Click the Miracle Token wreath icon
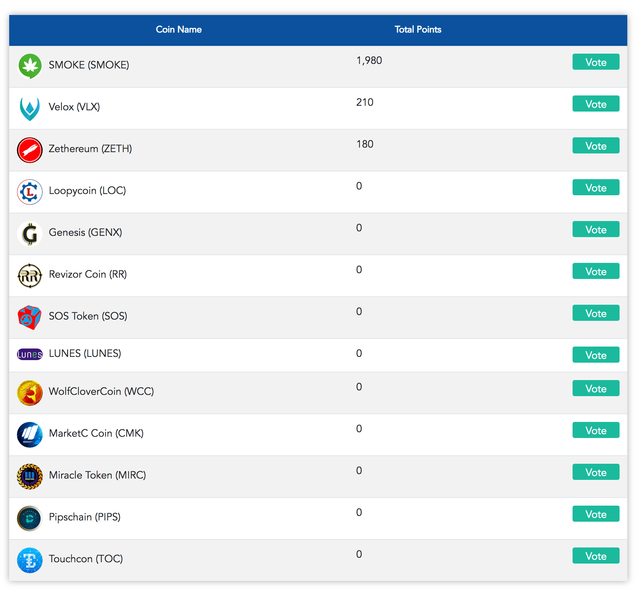 click(30, 476)
